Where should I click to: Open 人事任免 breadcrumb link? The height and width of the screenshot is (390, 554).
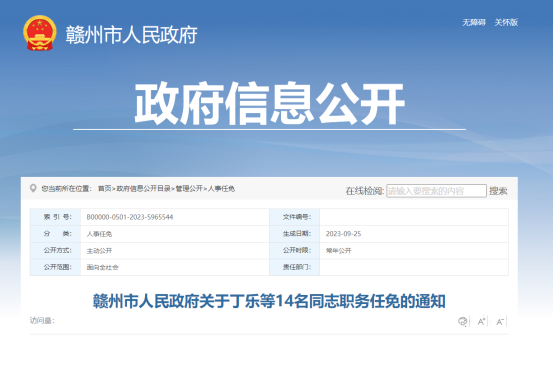click(x=221, y=189)
